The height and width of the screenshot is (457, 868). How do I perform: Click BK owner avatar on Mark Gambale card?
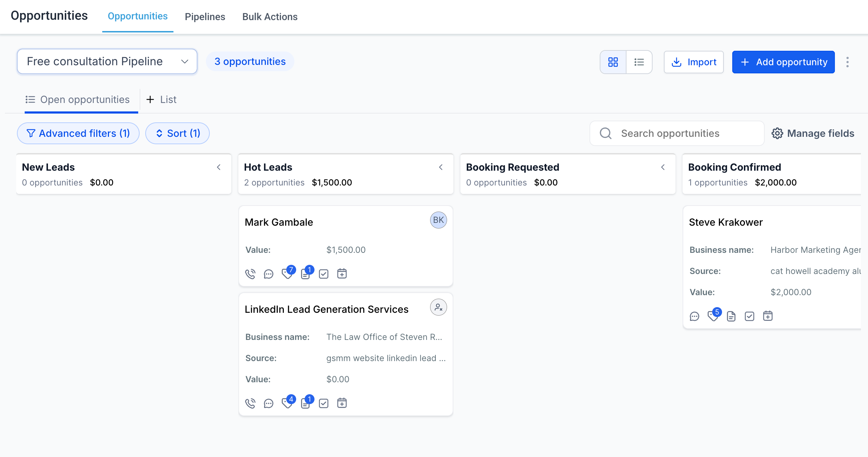tap(439, 220)
